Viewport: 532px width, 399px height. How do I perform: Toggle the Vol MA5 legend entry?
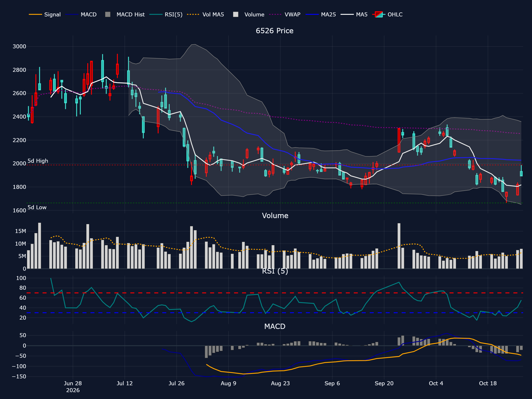pyautogui.click(x=205, y=14)
